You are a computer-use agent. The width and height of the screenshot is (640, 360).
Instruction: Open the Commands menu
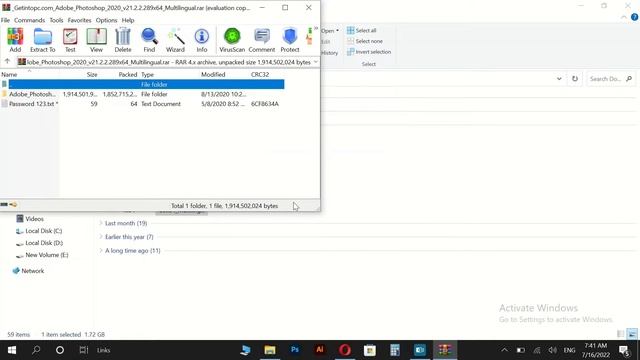point(29,20)
